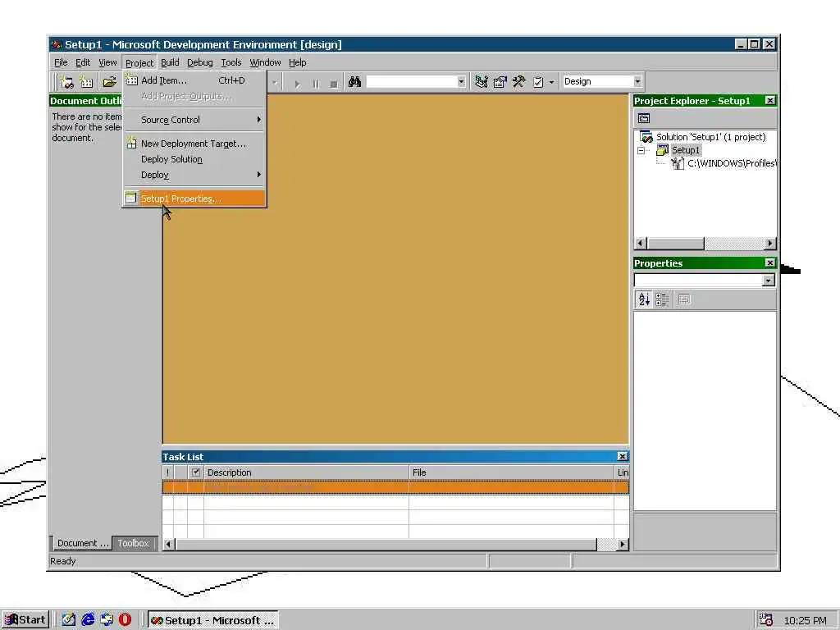The width and height of the screenshot is (840, 630).
Task: Open the Design layout dropdown
Action: pyautogui.click(x=637, y=81)
